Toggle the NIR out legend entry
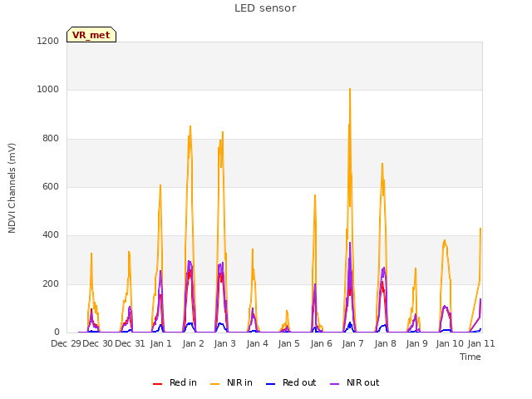The height and width of the screenshot is (399, 532). (x=355, y=382)
